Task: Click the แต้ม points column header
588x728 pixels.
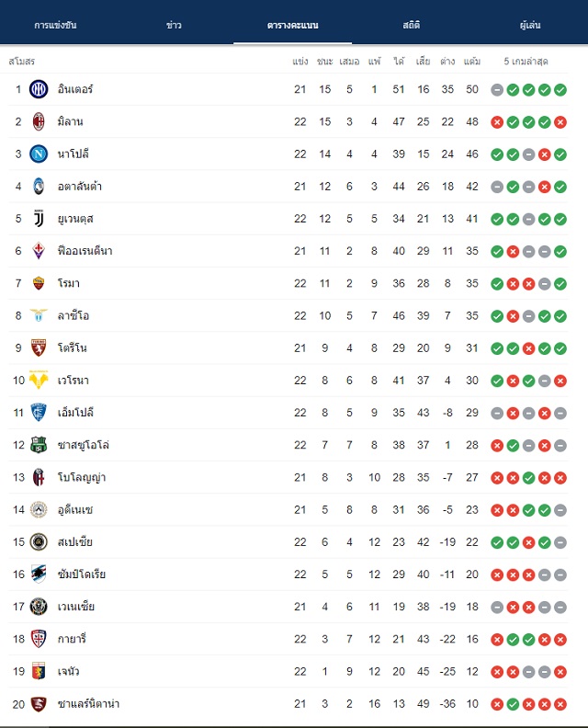Action: pos(472,62)
